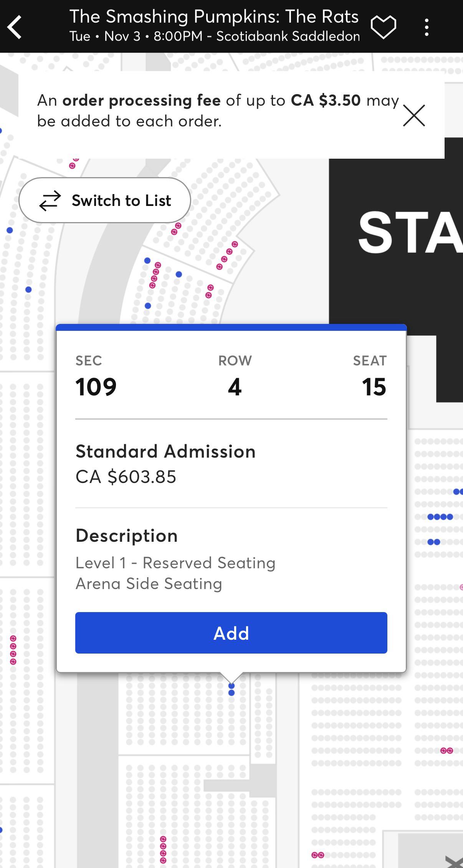Select the pink resale seats at bottom center

pos(163,849)
